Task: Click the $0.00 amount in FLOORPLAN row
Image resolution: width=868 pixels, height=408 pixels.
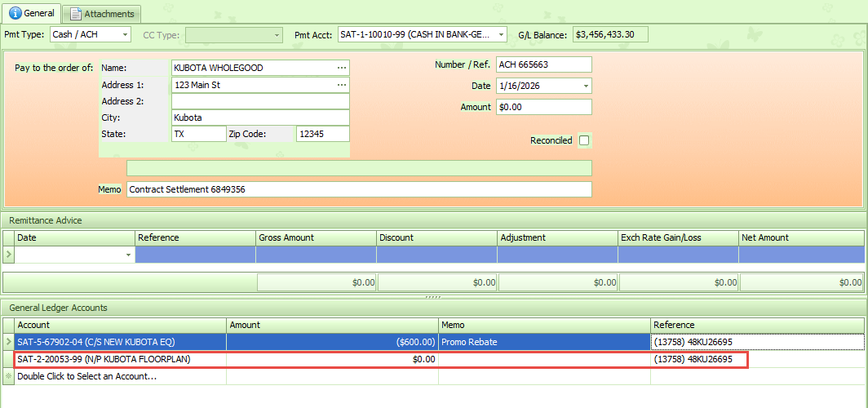Action: (x=333, y=359)
